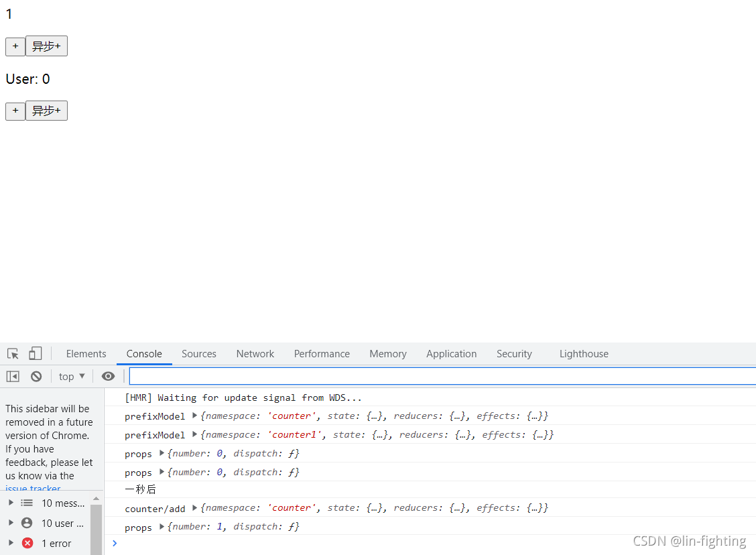The height and width of the screenshot is (555, 756).
Task: Expand the 10 messages sidebar group
Action: pos(11,503)
